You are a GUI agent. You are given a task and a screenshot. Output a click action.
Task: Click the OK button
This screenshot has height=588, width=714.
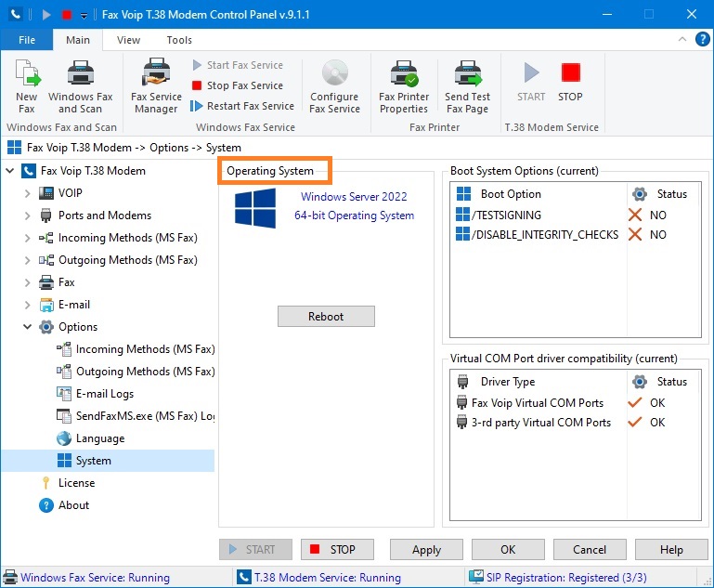tap(508, 550)
